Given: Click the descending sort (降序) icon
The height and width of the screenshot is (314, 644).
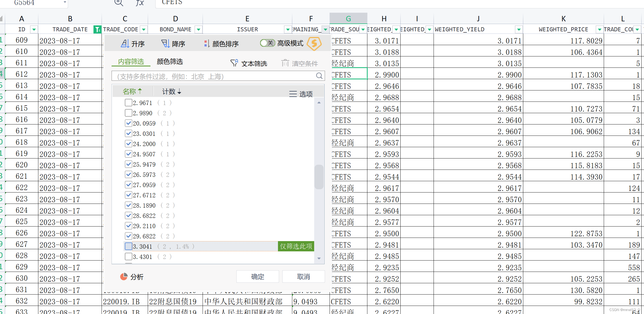Looking at the screenshot, I should point(165,43).
